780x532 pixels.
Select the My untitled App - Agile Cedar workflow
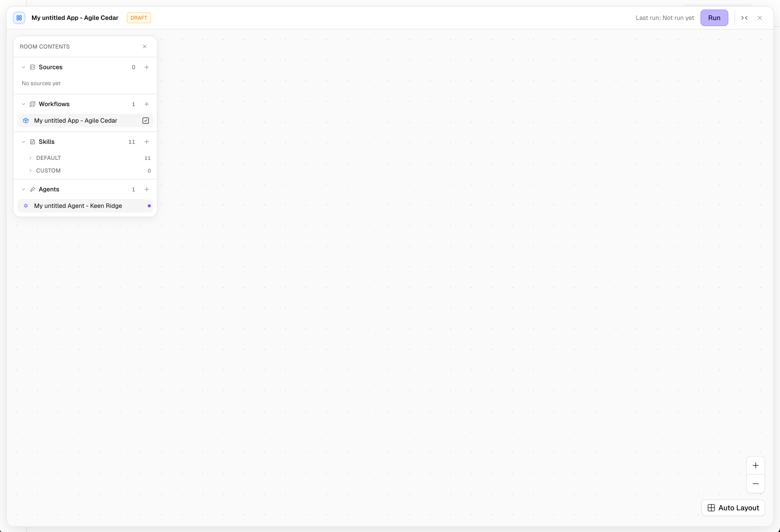pyautogui.click(x=85, y=121)
